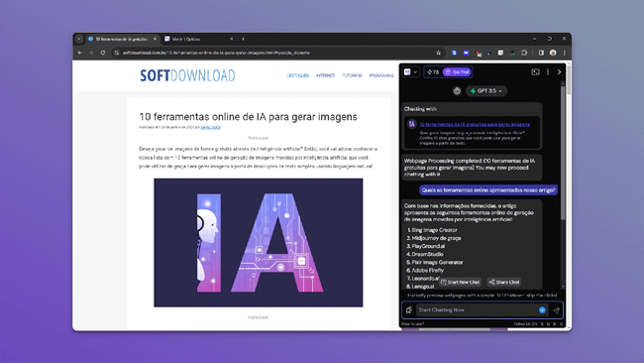Toggle the blue circle inside chat input
644x363 pixels.
click(542, 310)
